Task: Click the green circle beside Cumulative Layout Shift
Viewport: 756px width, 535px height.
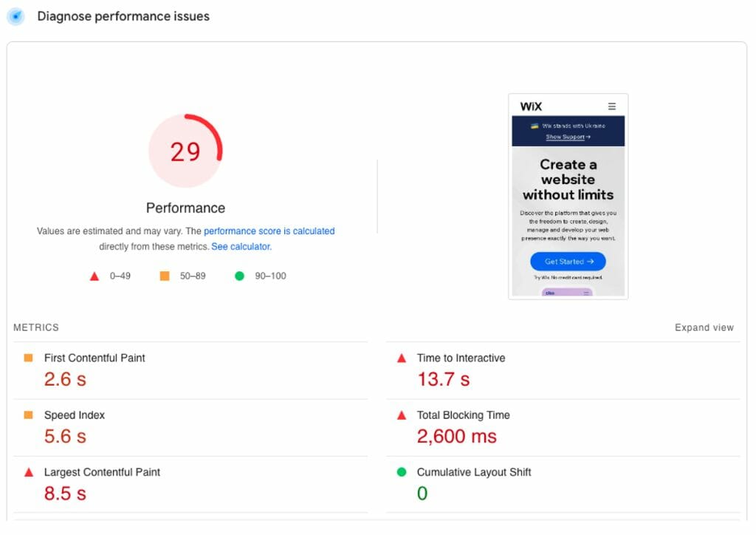Action: click(x=402, y=472)
